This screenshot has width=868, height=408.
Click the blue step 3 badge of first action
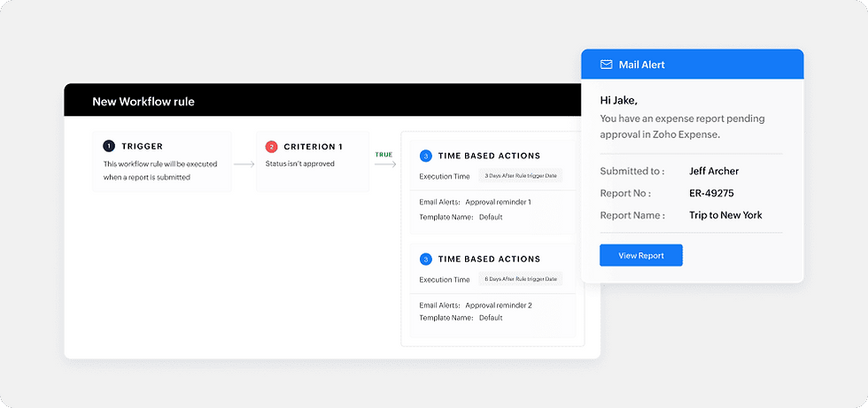tap(426, 156)
